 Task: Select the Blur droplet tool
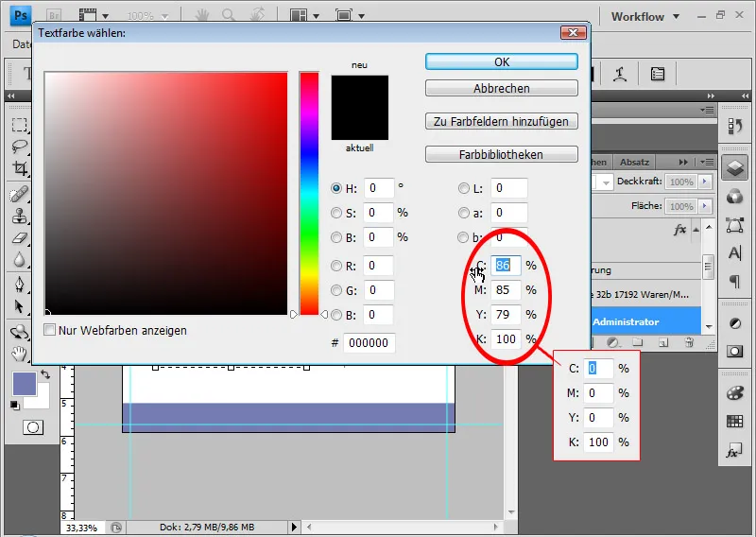point(19,260)
